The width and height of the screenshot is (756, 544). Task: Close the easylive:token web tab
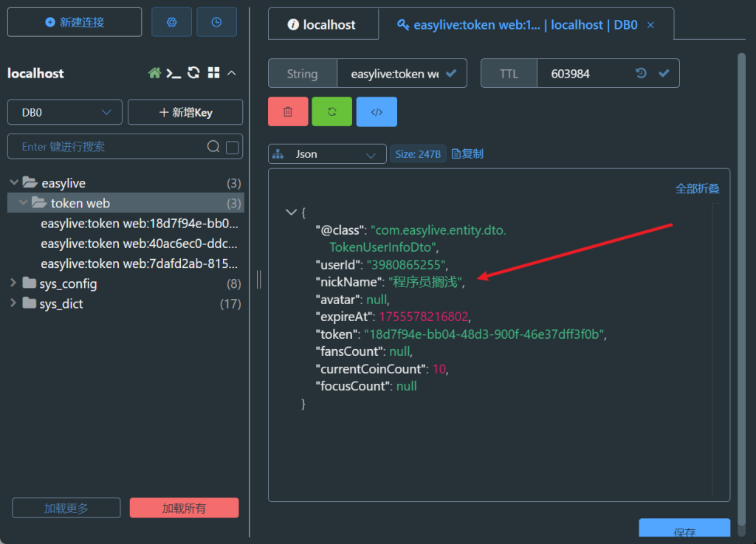[650, 24]
